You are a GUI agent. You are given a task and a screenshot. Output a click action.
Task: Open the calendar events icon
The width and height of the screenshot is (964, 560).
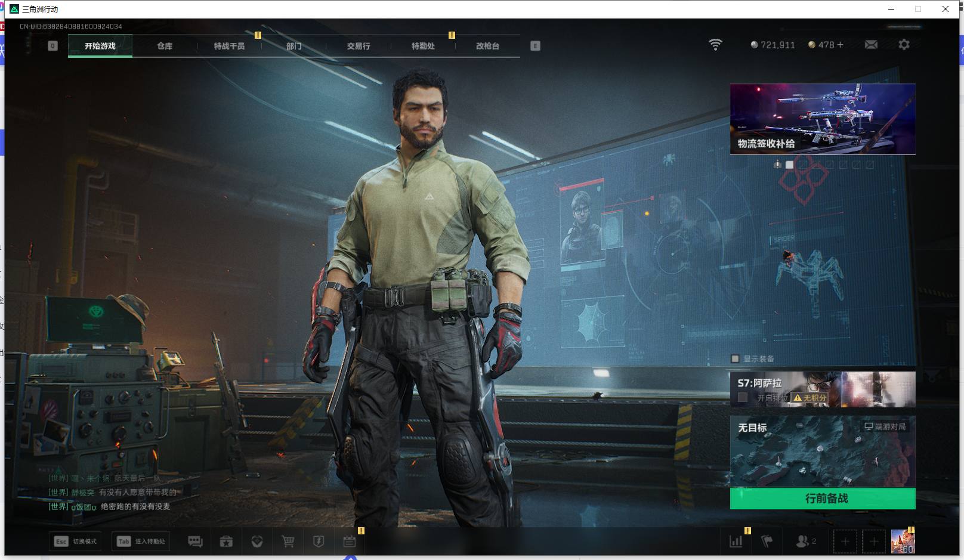[350, 542]
